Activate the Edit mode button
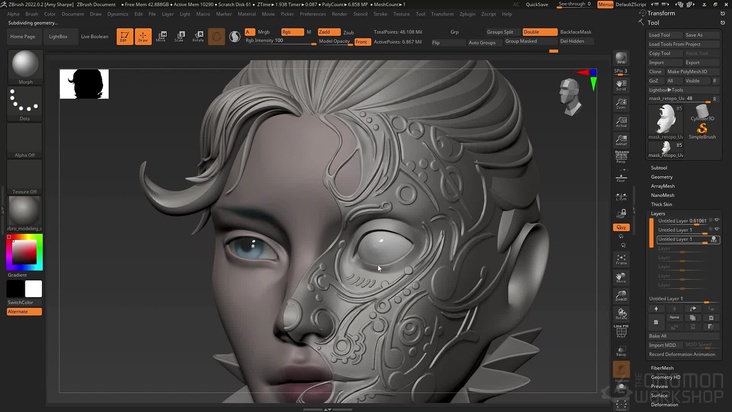Image resolution: width=732 pixels, height=412 pixels. coord(125,36)
